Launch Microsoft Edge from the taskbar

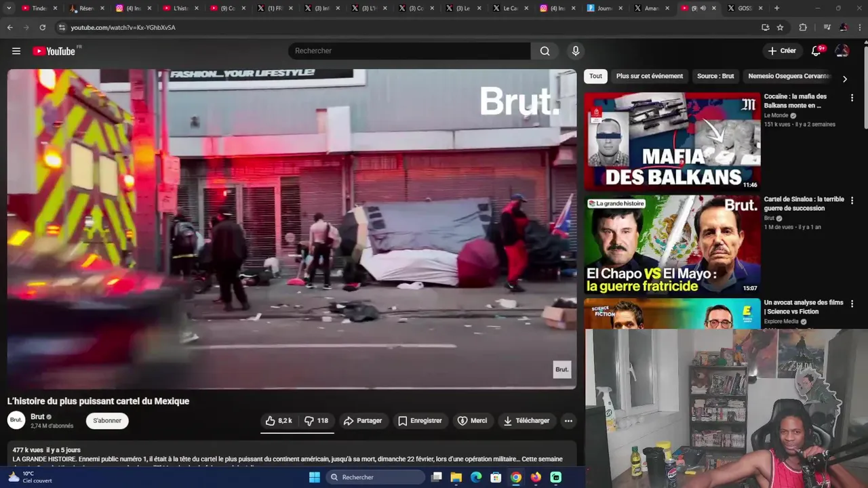[476, 477]
